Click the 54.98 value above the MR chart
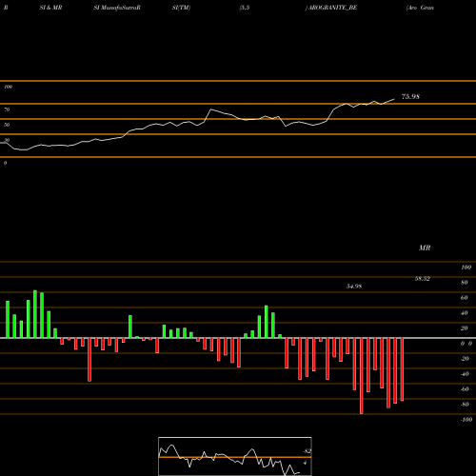This screenshot has height=476, width=476. pos(354,287)
